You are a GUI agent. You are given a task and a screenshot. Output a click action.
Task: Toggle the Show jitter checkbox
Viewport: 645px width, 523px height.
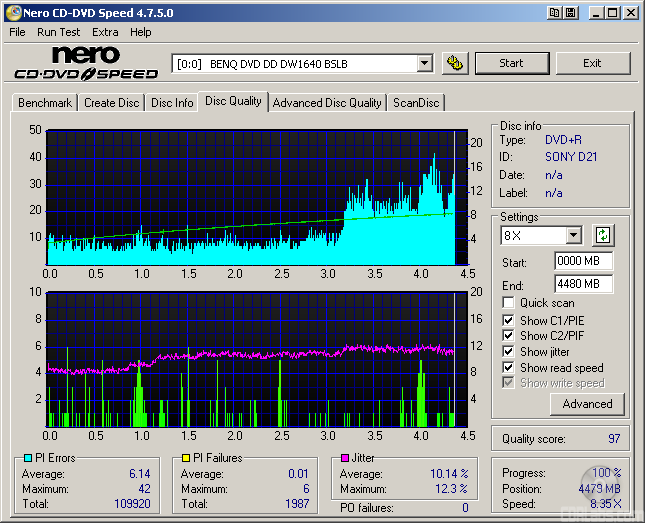509,352
